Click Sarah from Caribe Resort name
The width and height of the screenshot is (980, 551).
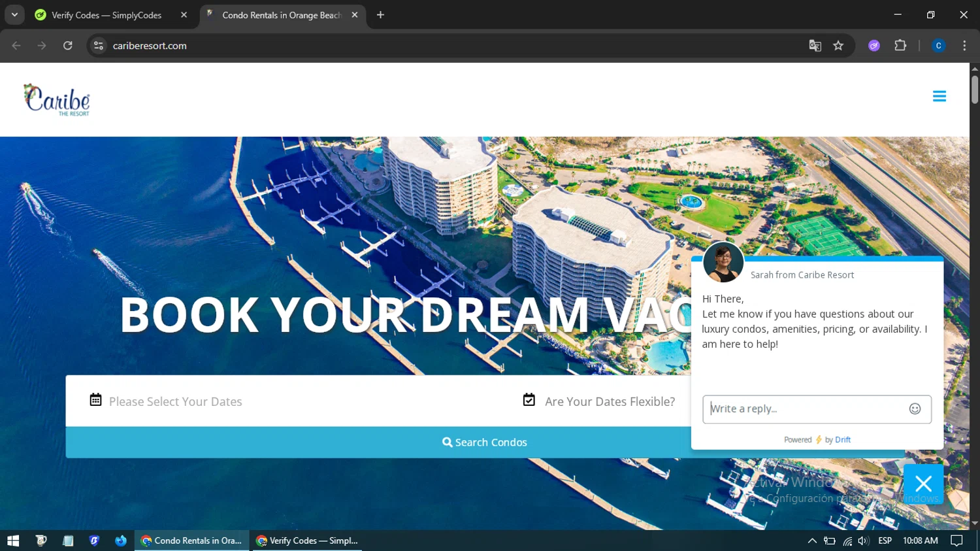click(802, 275)
